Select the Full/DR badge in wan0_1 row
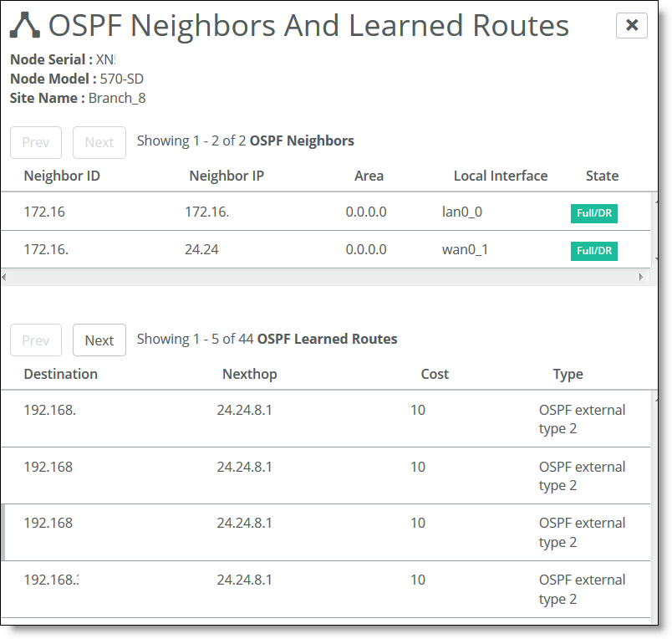 click(x=594, y=251)
